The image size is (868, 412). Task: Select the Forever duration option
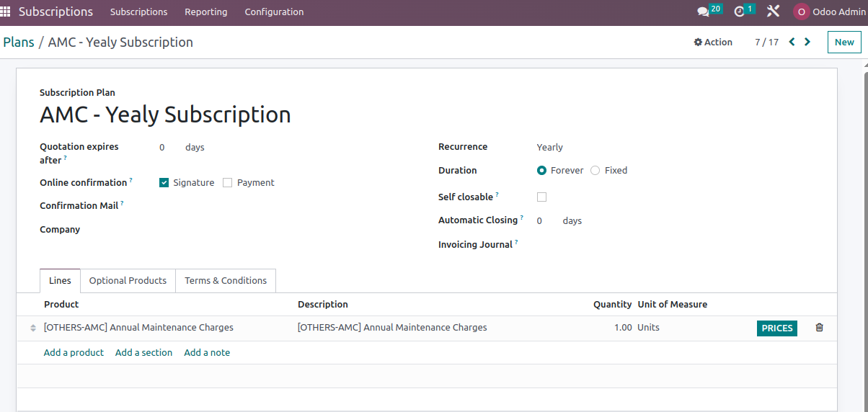[542, 171]
